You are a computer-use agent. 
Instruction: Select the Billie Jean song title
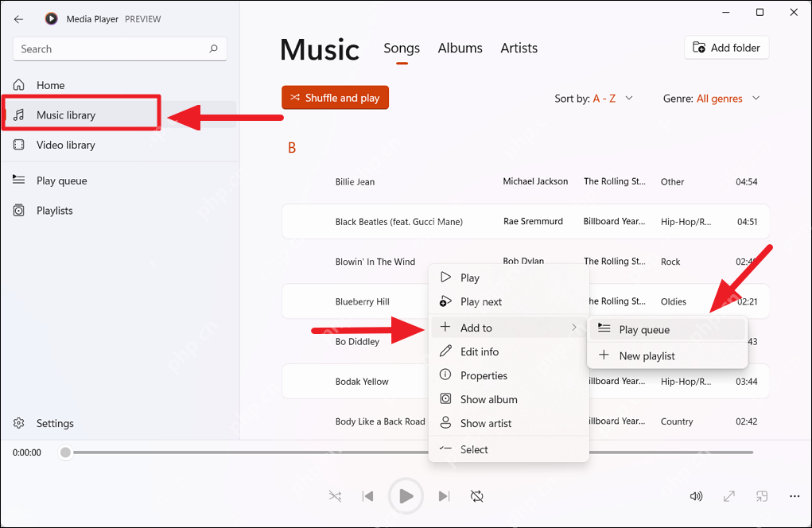355,181
